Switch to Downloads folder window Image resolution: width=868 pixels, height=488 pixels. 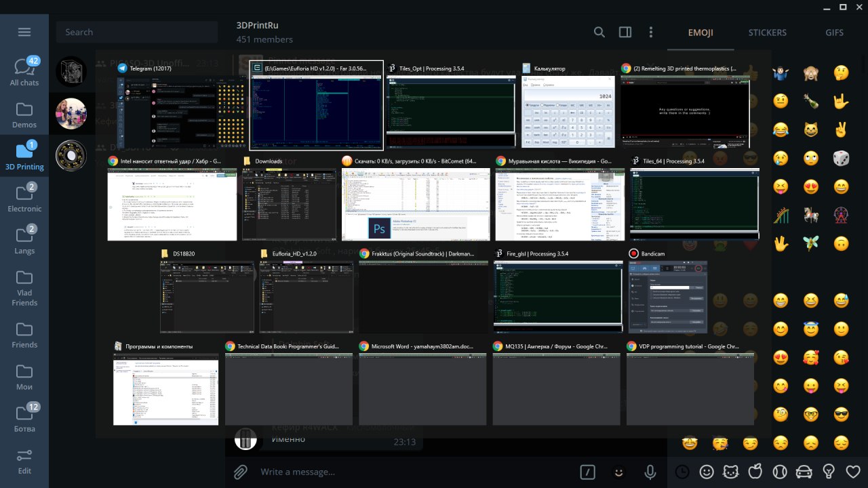coord(290,198)
